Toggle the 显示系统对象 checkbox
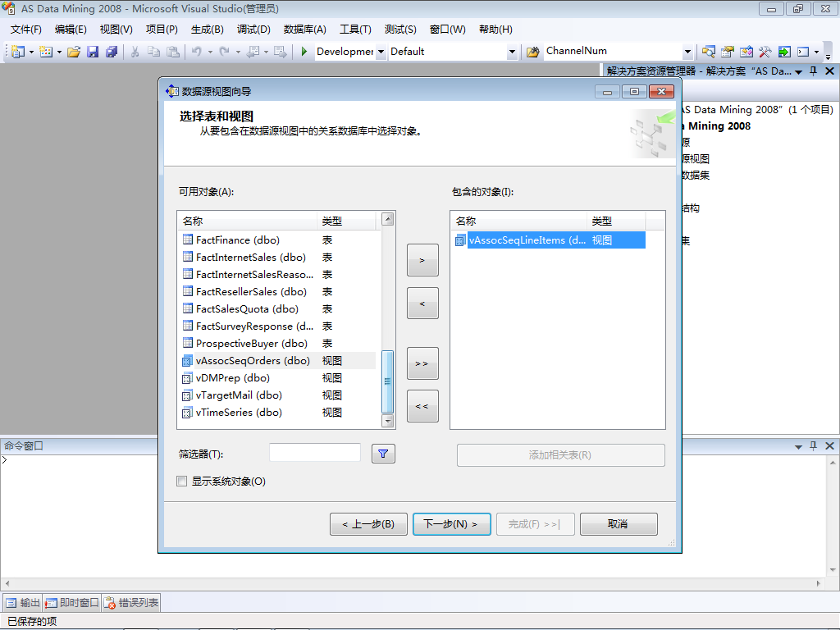 181,481
